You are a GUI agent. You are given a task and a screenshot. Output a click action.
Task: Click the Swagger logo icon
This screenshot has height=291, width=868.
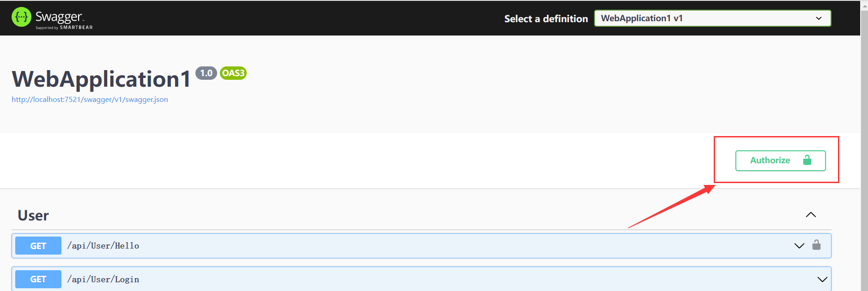click(21, 17)
